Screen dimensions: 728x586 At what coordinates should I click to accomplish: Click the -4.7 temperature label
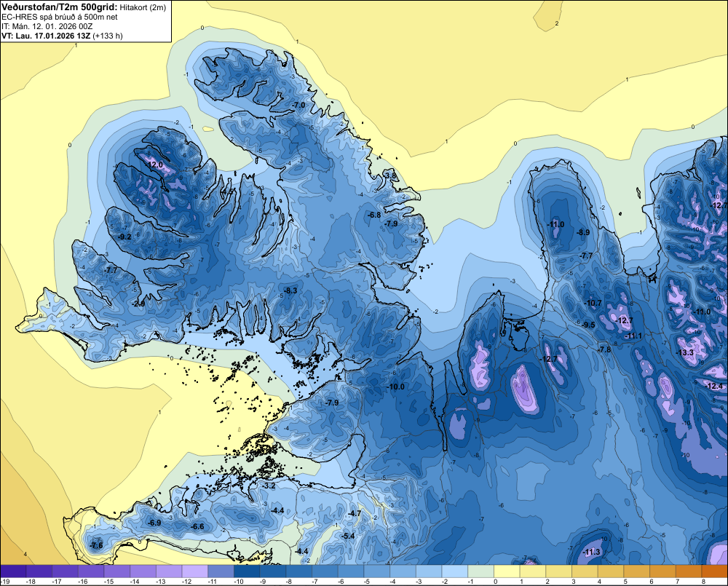point(355,513)
